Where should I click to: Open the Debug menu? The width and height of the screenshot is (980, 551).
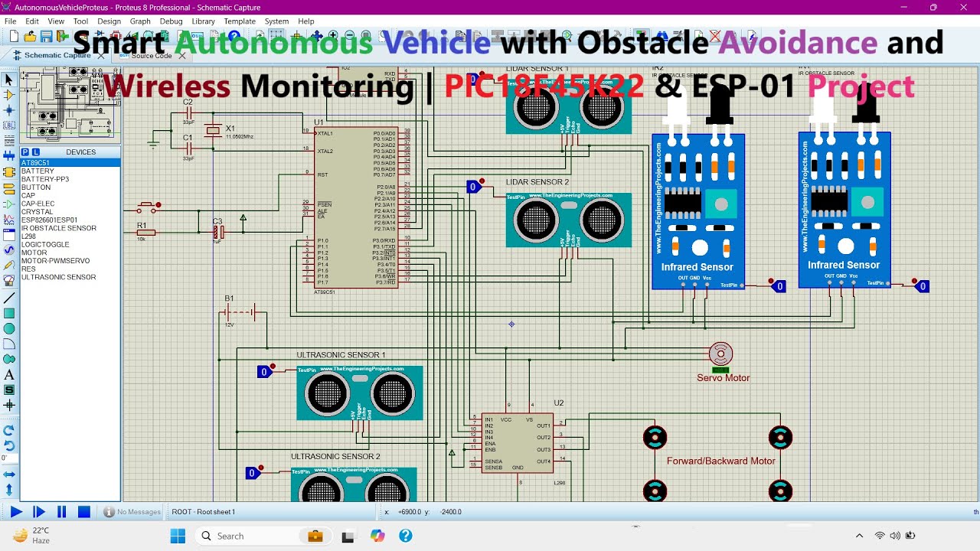(x=171, y=21)
